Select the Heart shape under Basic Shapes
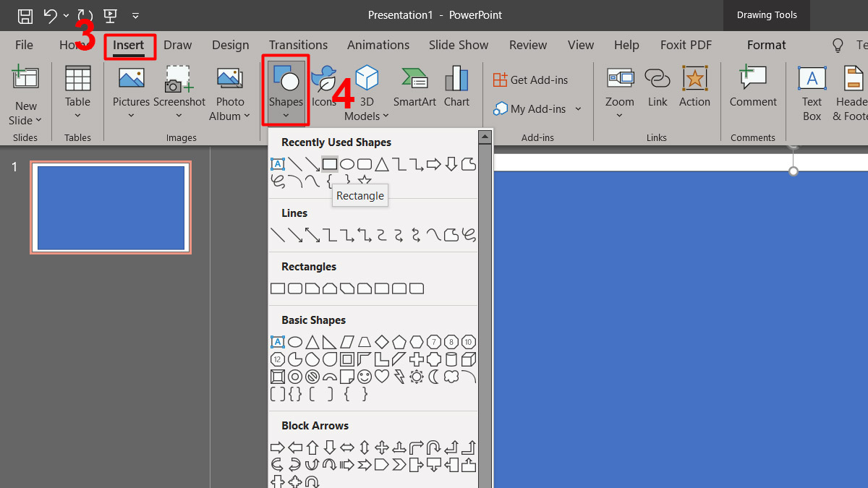The width and height of the screenshot is (868, 488). click(x=381, y=377)
